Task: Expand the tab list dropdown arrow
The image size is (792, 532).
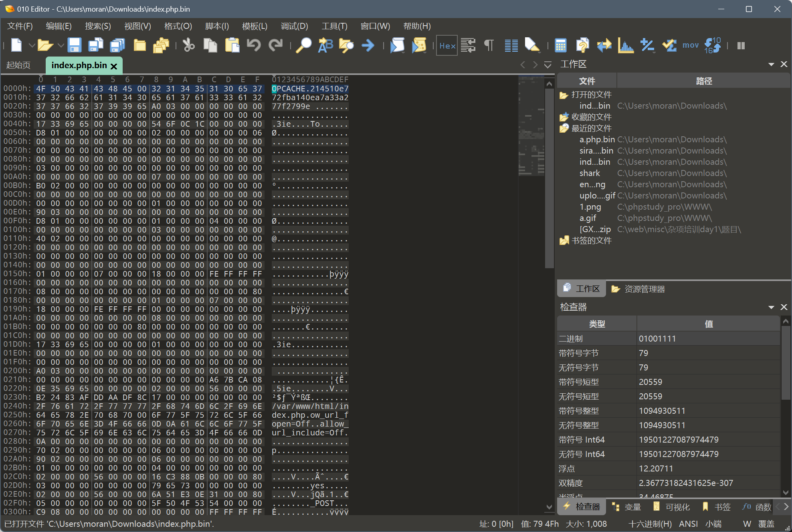Action: pyautogui.click(x=548, y=65)
